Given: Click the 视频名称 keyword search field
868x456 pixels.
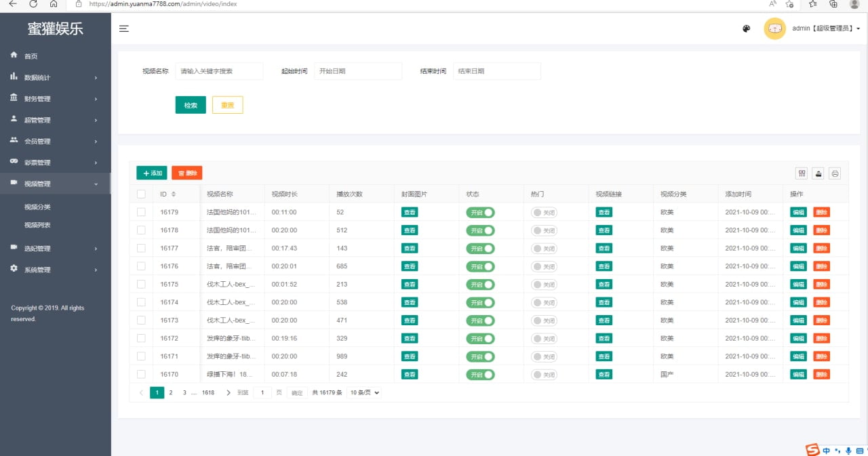Looking at the screenshot, I should pos(219,71).
